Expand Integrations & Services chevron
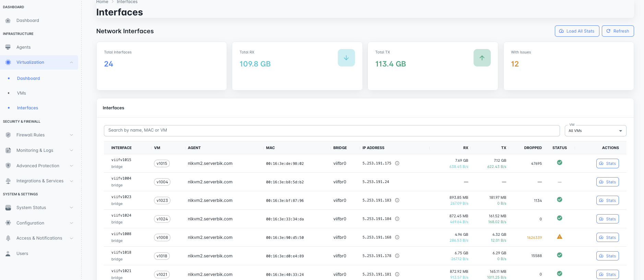Screen dimensions: 644x280 [71, 181]
